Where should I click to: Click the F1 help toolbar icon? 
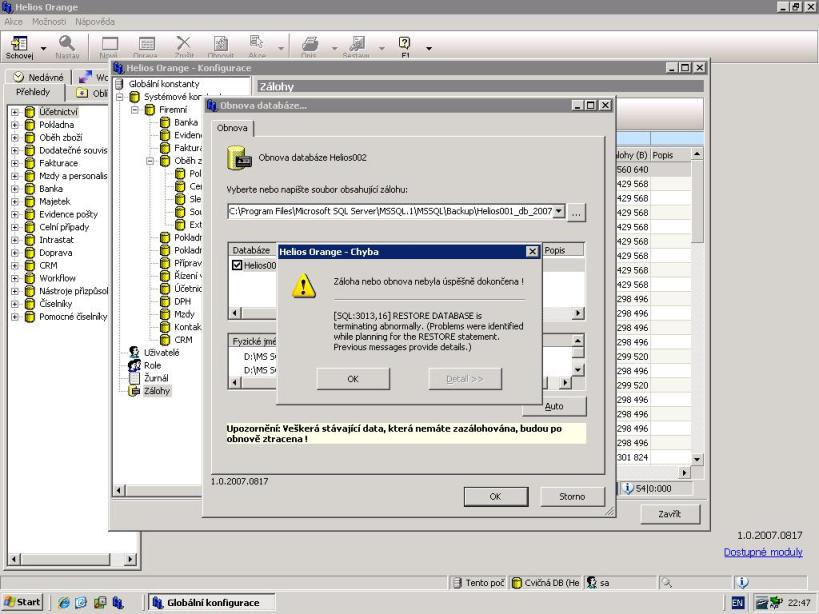405,43
